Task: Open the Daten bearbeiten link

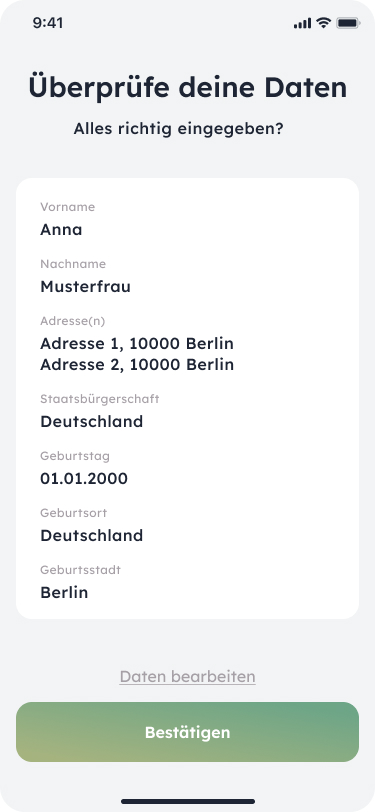Action: pyautogui.click(x=188, y=676)
